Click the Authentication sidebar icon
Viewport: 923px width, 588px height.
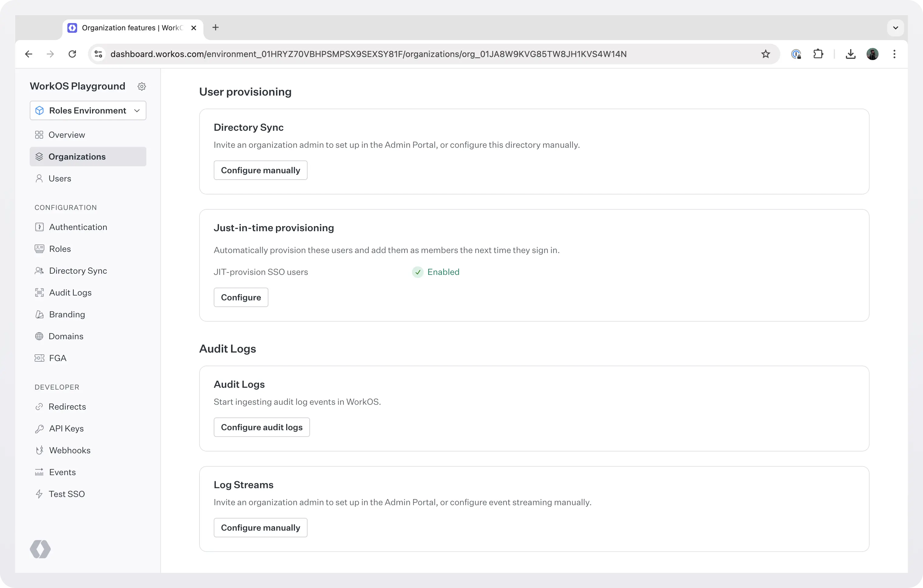[39, 227]
